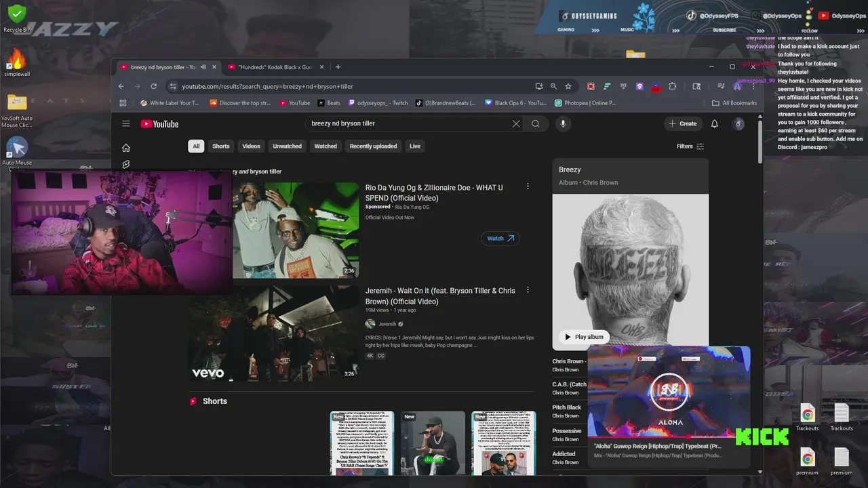Mute the tab via speaker icon
868x488 pixels.
pos(205,67)
